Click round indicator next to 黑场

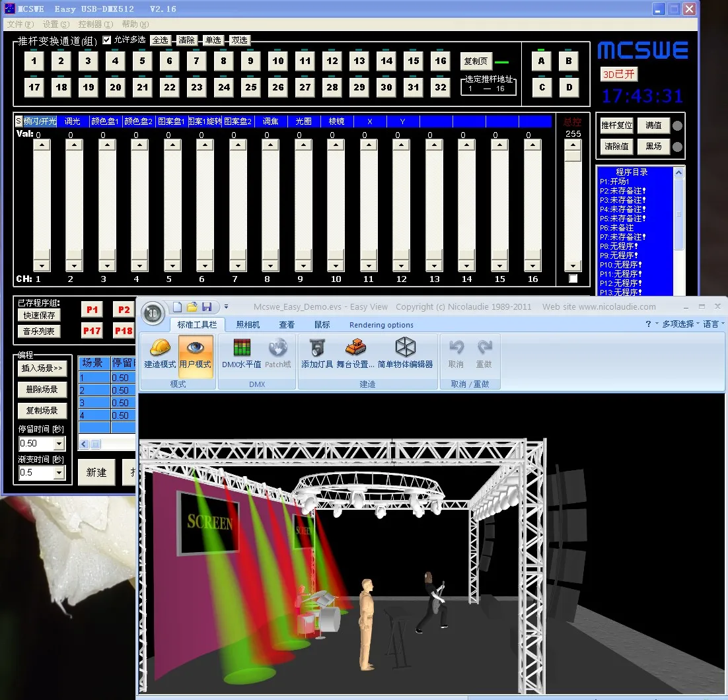click(677, 147)
